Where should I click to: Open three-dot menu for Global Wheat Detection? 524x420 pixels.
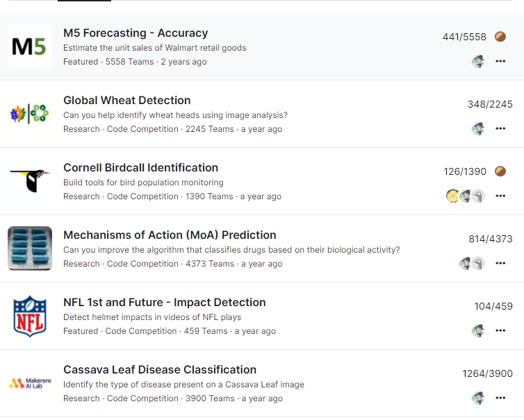[x=500, y=128]
